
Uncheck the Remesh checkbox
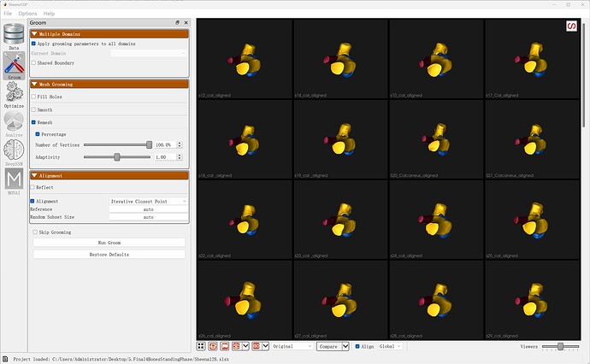tap(33, 122)
